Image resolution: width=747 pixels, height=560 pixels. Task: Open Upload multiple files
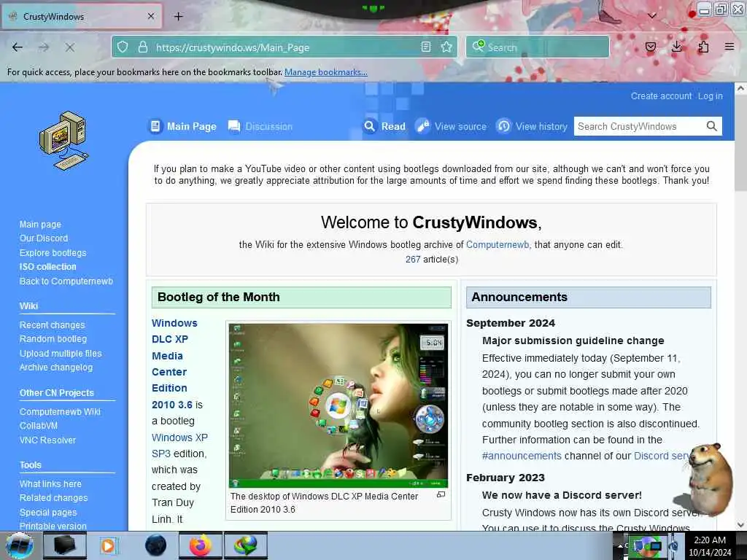click(x=61, y=354)
